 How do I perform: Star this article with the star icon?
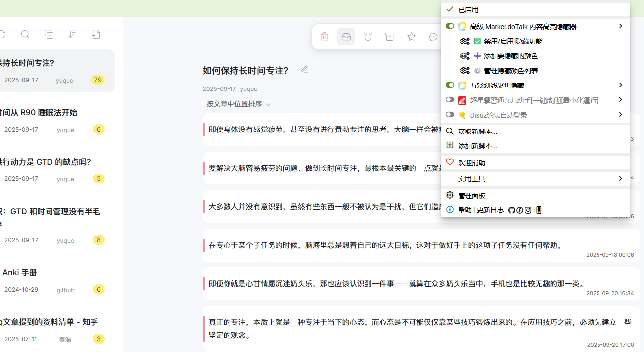[412, 37]
